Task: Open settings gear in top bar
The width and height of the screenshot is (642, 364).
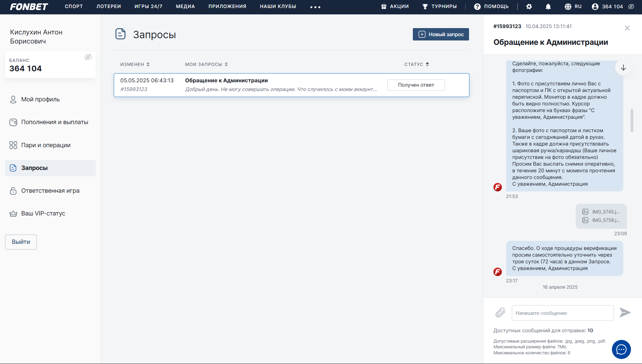Action: click(x=529, y=7)
